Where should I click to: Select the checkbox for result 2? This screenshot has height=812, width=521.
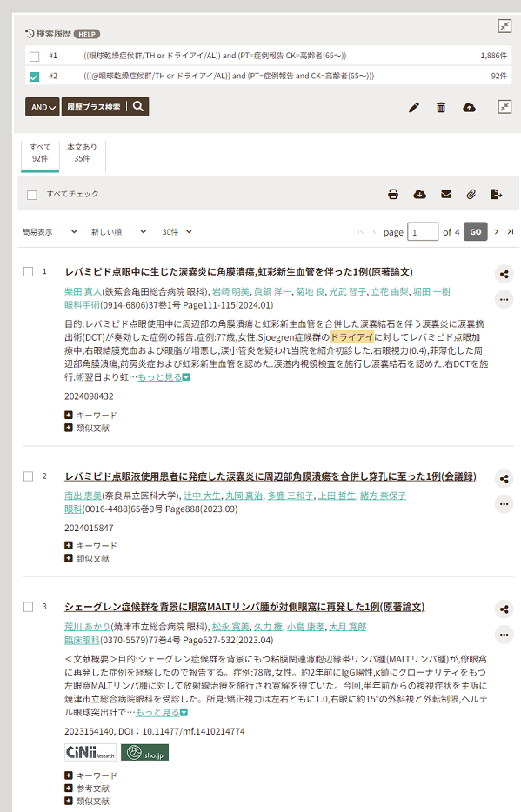click(x=29, y=476)
